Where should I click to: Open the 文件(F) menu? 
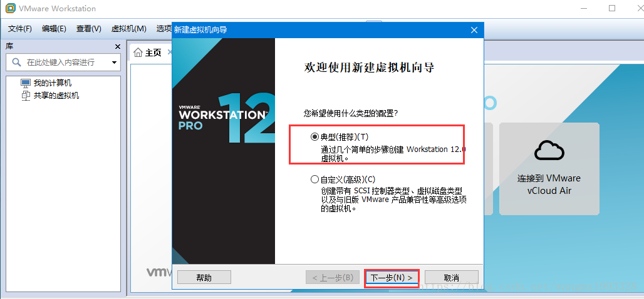tap(20, 29)
